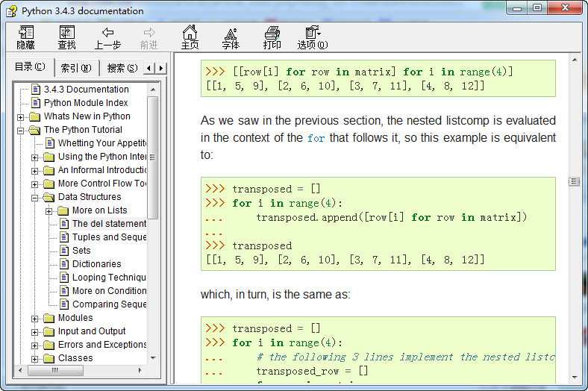The height and width of the screenshot is (391, 588).
Task: Click the Errors and Exceptions folder icon
Action: click(x=49, y=345)
